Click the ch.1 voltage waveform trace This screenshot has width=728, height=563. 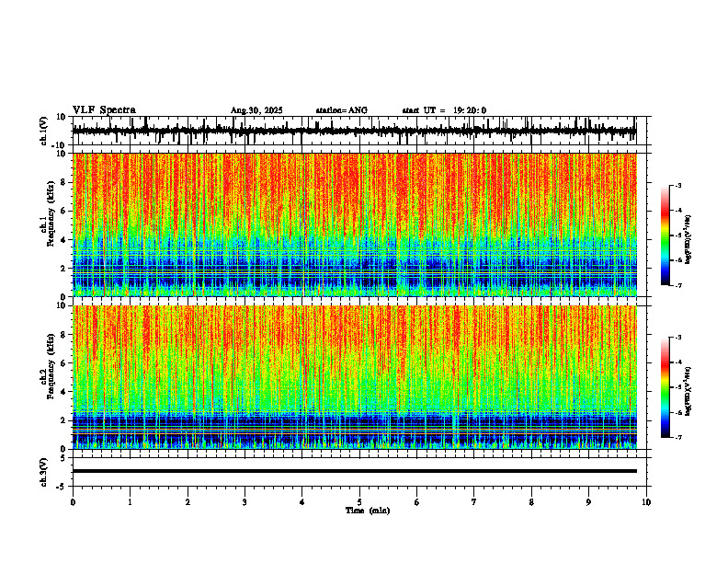pyautogui.click(x=355, y=131)
